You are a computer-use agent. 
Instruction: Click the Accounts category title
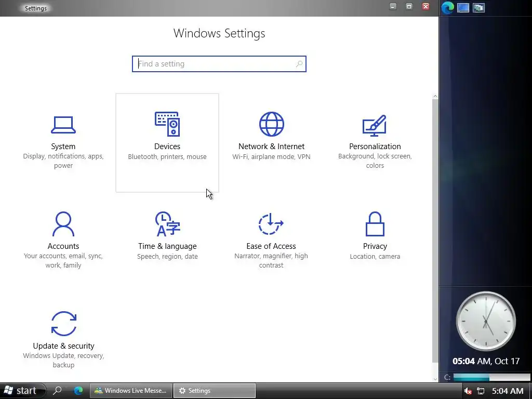(63, 246)
